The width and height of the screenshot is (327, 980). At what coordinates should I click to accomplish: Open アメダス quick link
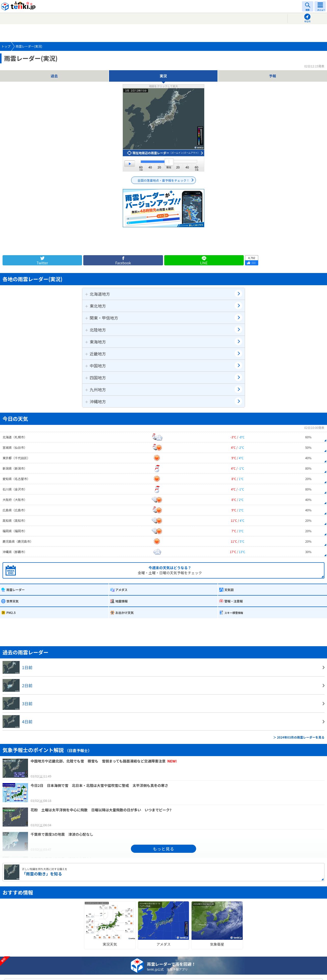pos(163,590)
